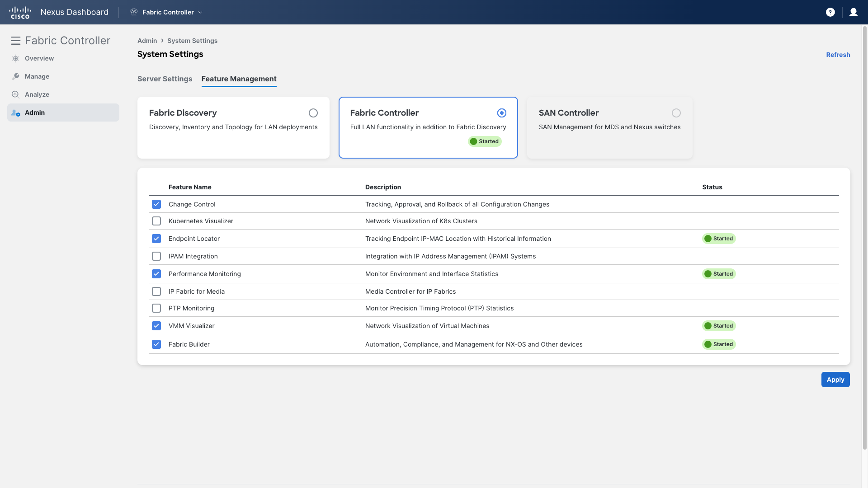Click the Overview sidebar icon
This screenshot has height=488, width=868.
(15, 58)
